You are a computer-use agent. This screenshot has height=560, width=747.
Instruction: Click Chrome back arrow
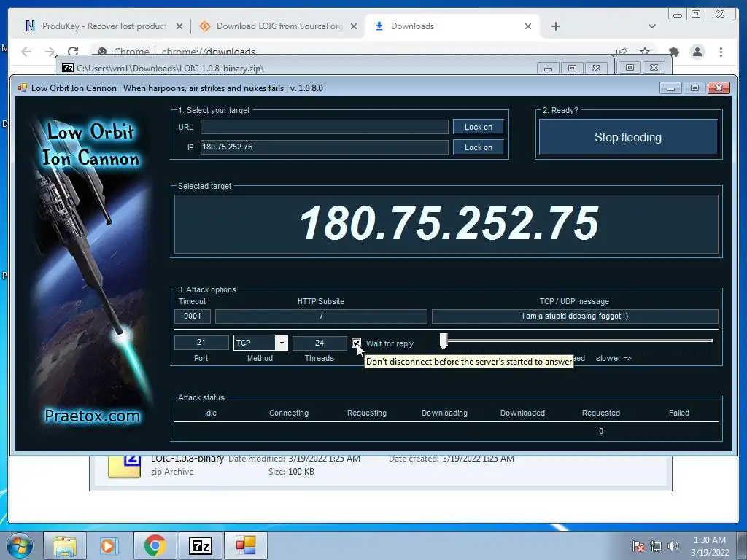tap(26, 52)
